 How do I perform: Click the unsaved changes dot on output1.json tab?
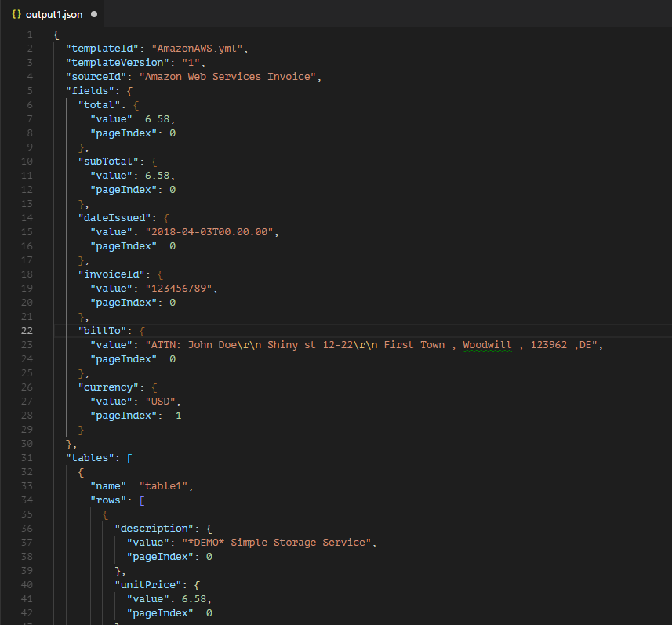pyautogui.click(x=94, y=14)
